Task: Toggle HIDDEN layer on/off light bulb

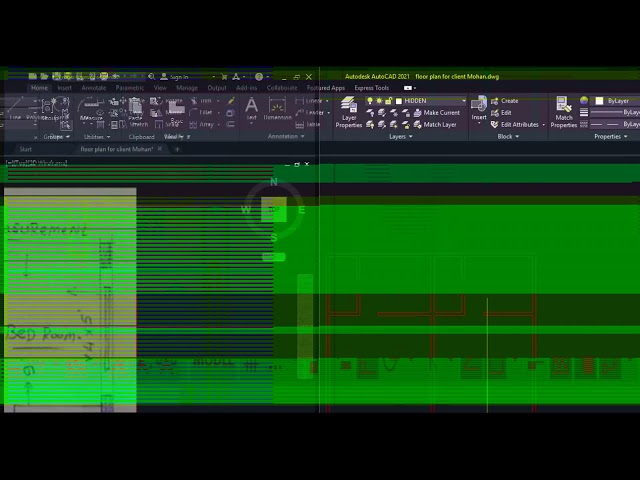Action: [370, 101]
